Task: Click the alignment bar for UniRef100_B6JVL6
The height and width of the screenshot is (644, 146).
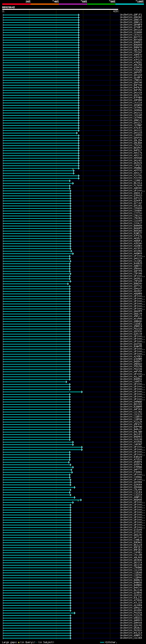Action: 38,183
